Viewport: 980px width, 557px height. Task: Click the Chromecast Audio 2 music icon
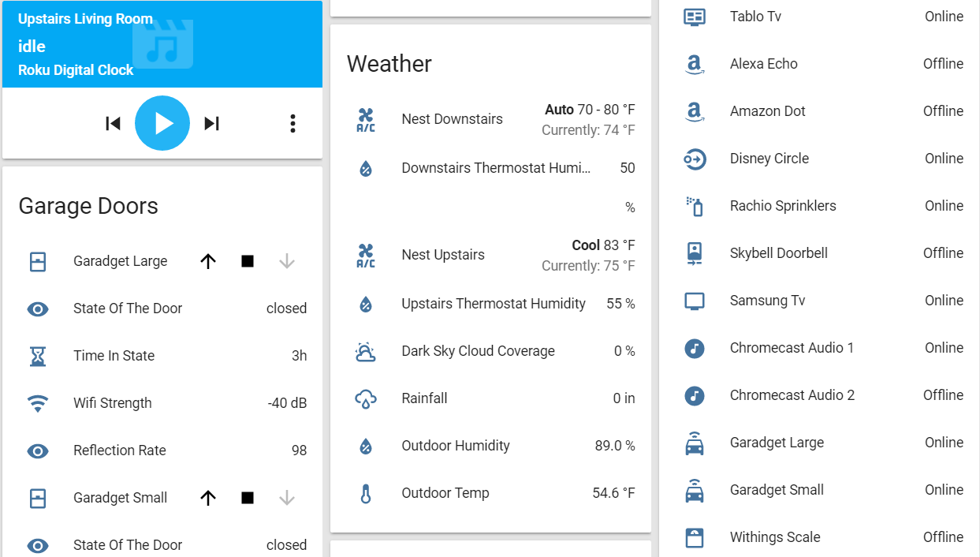click(x=695, y=395)
